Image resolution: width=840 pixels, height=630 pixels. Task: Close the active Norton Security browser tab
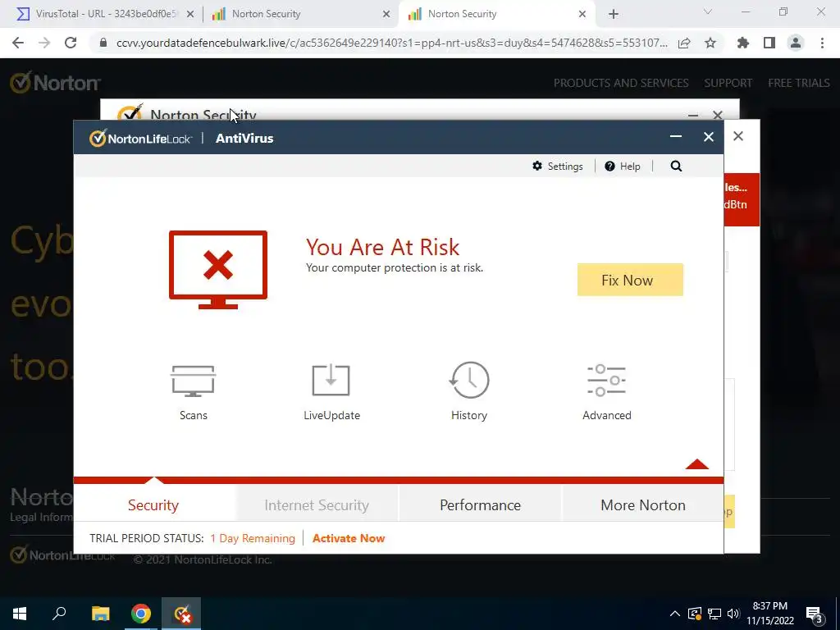click(x=582, y=15)
